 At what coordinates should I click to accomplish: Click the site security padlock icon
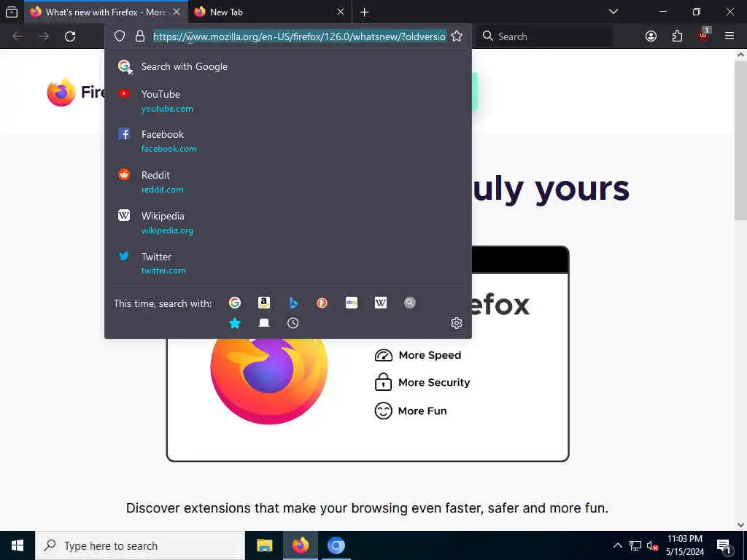coord(139,36)
